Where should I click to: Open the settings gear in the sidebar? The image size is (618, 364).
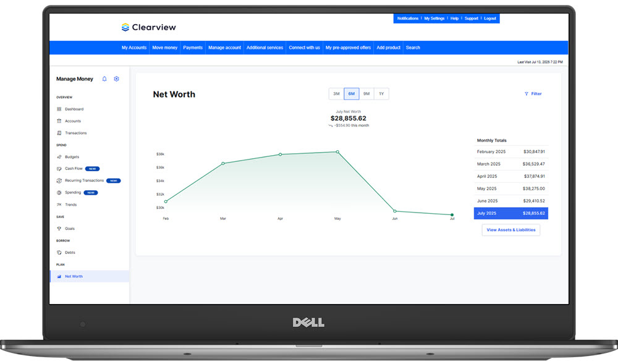pyautogui.click(x=116, y=79)
